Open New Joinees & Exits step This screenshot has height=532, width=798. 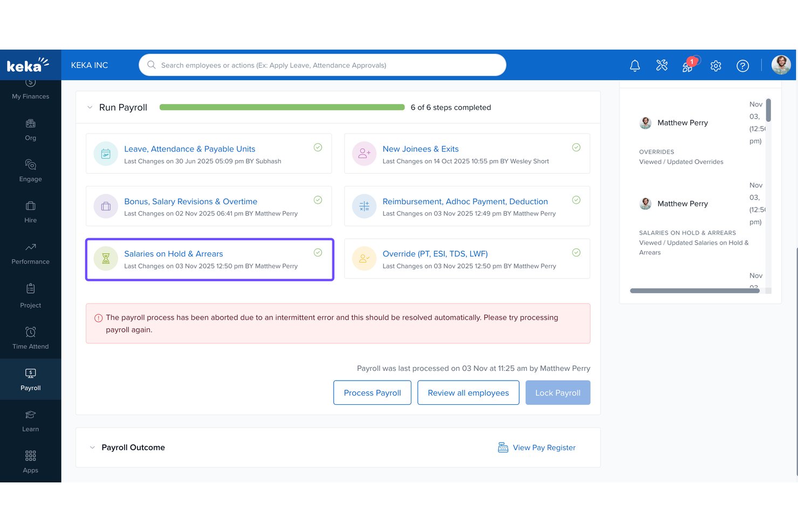[421, 149]
